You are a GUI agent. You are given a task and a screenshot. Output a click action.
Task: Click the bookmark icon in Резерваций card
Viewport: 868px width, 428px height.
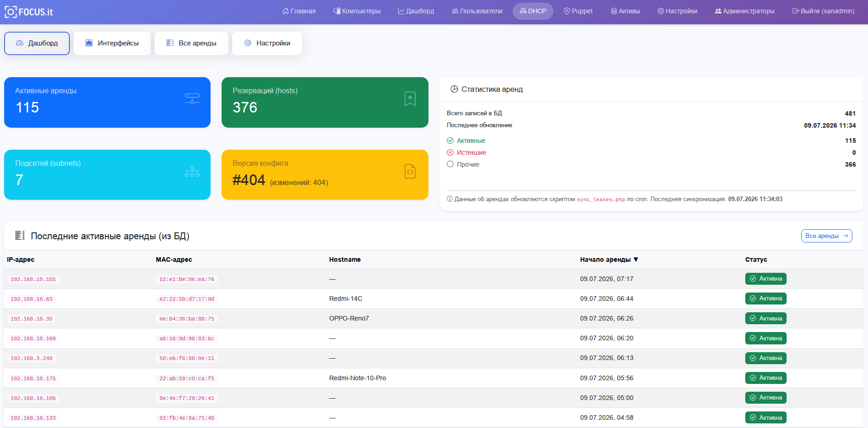click(x=410, y=99)
